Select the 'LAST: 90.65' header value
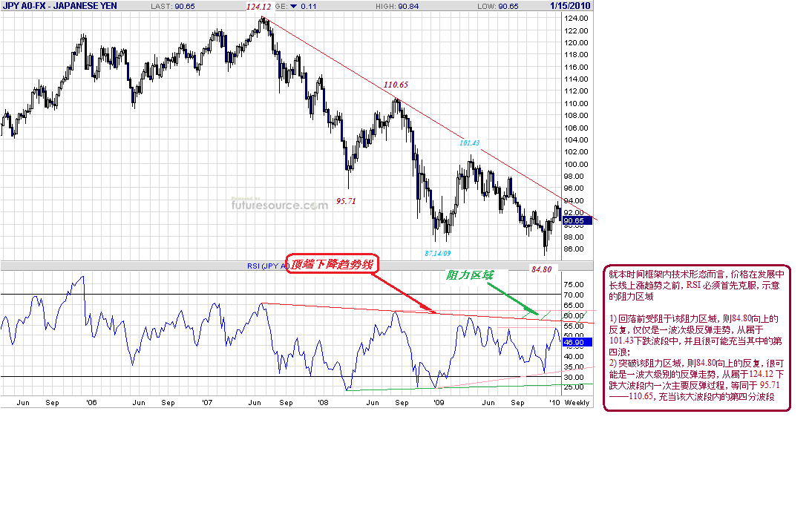This screenshot has width=812, height=529. click(173, 6)
